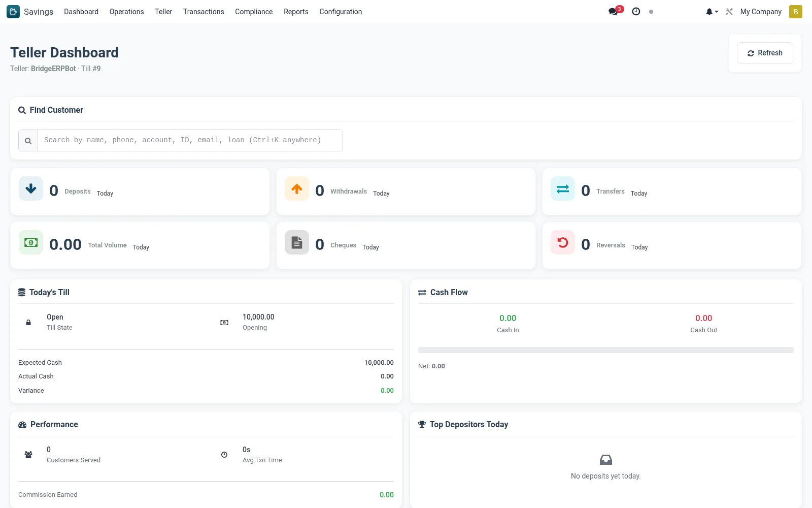The width and height of the screenshot is (812, 508).
Task: Open the Configuration menu
Action: [x=341, y=12]
